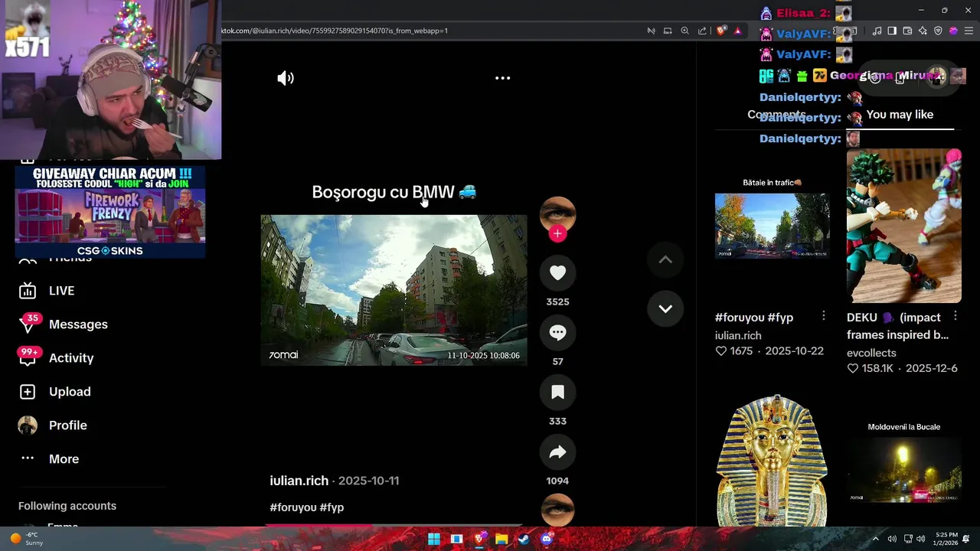Open Steam from the taskbar
This screenshot has width=980, height=551.
point(524,539)
